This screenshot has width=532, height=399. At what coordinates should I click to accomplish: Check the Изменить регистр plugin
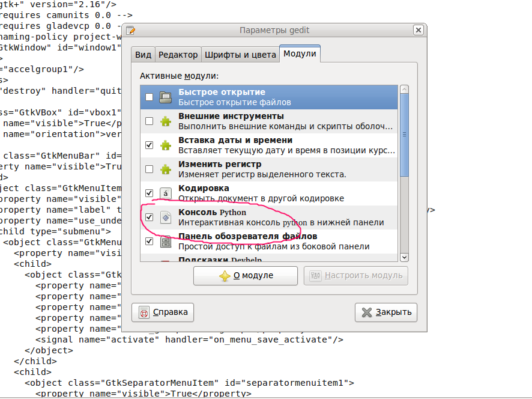click(149, 169)
